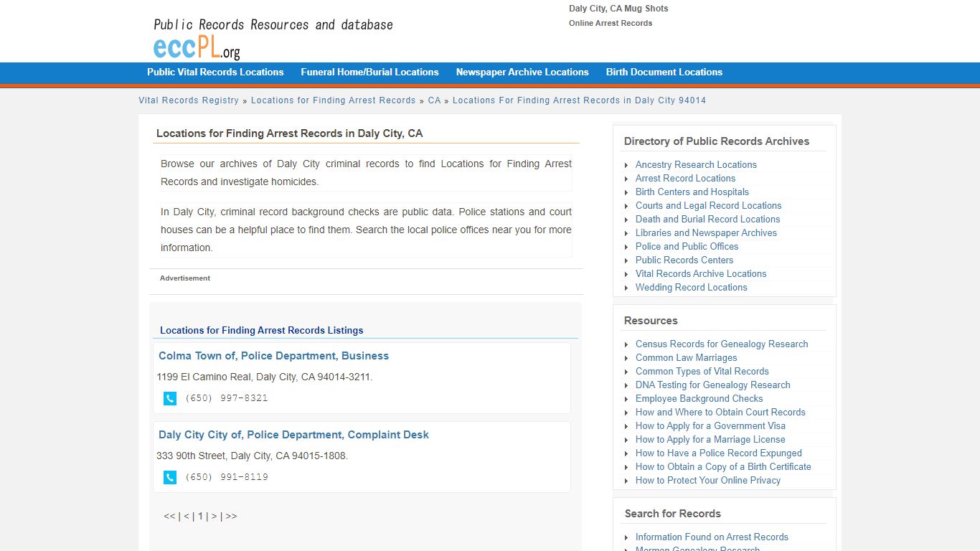Open Colma Town of, Police Department listing
The image size is (980, 551).
(273, 356)
